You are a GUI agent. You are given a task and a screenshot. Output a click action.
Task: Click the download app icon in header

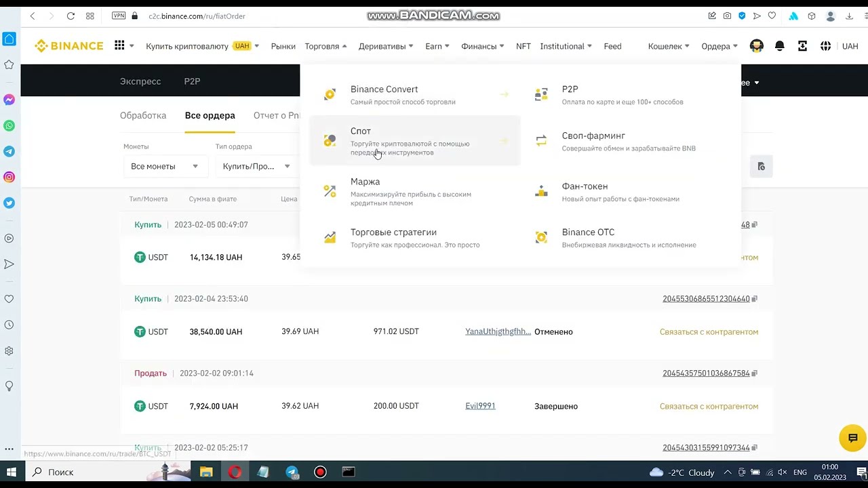coord(802,46)
